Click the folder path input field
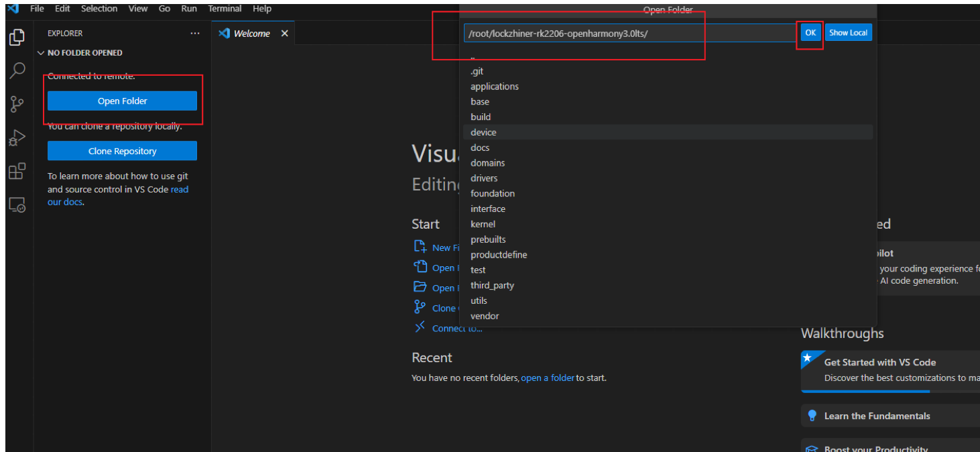 (x=629, y=34)
